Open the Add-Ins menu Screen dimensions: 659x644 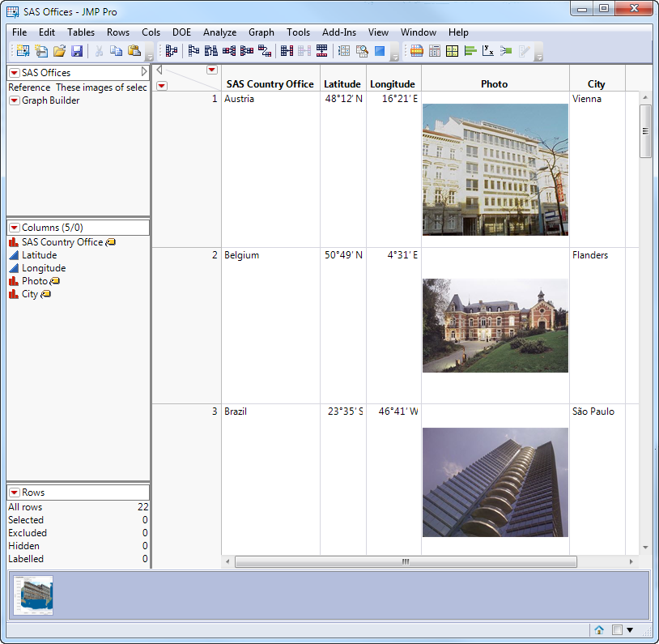pos(338,32)
